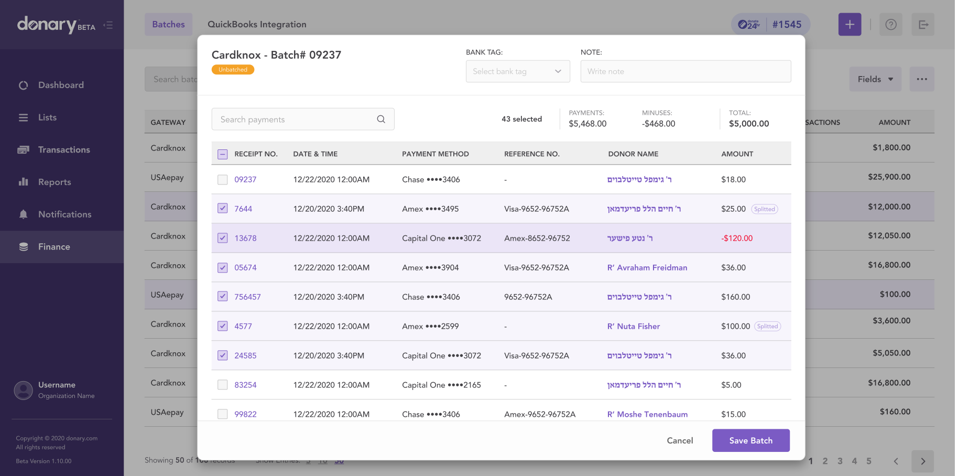Open receipt number 24585 link

(245, 355)
